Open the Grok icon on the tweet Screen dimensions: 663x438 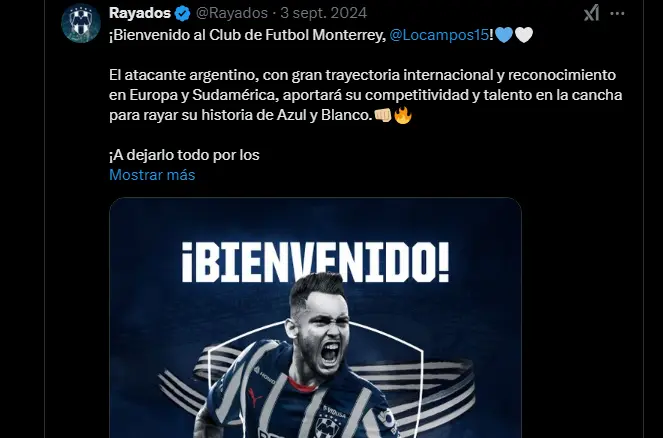[x=592, y=13]
